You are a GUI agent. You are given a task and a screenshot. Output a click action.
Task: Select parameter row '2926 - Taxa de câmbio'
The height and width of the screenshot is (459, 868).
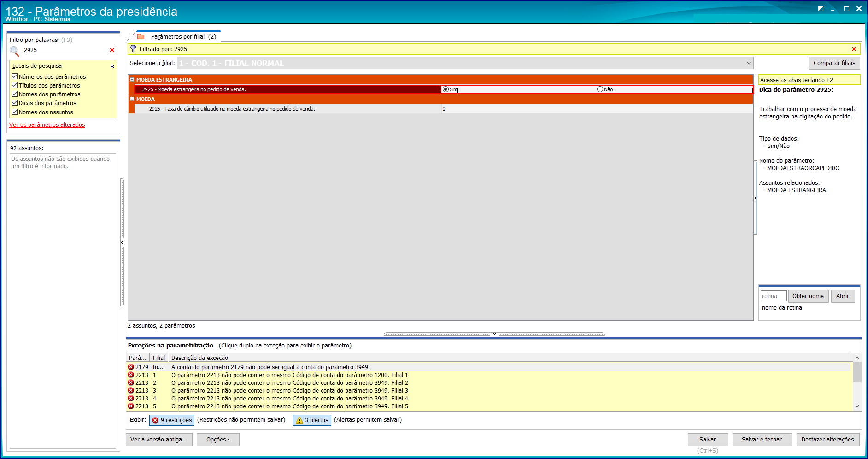tap(288, 109)
